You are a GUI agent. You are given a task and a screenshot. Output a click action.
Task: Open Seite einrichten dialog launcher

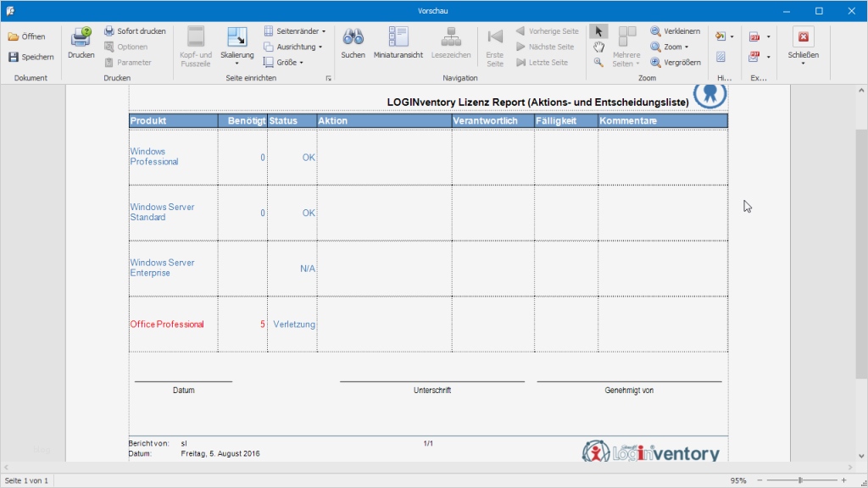328,78
